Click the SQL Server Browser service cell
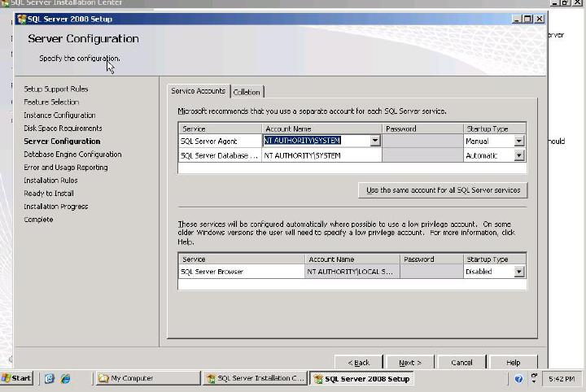 (x=242, y=272)
